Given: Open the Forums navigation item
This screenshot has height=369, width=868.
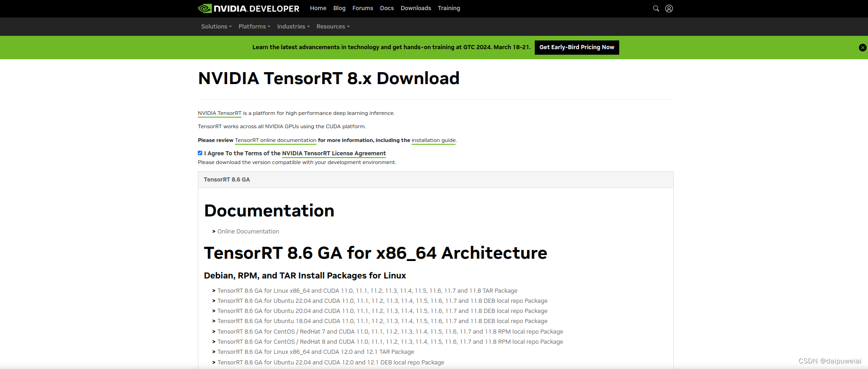Looking at the screenshot, I should (x=363, y=8).
